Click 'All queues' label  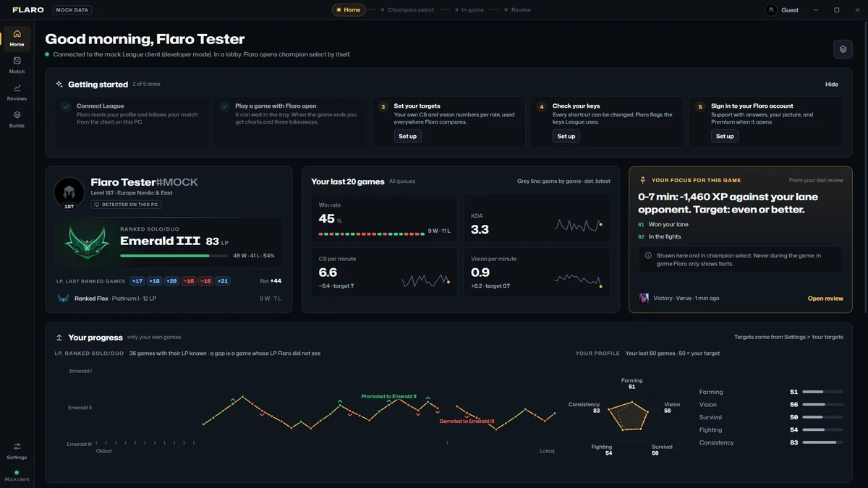pos(402,181)
